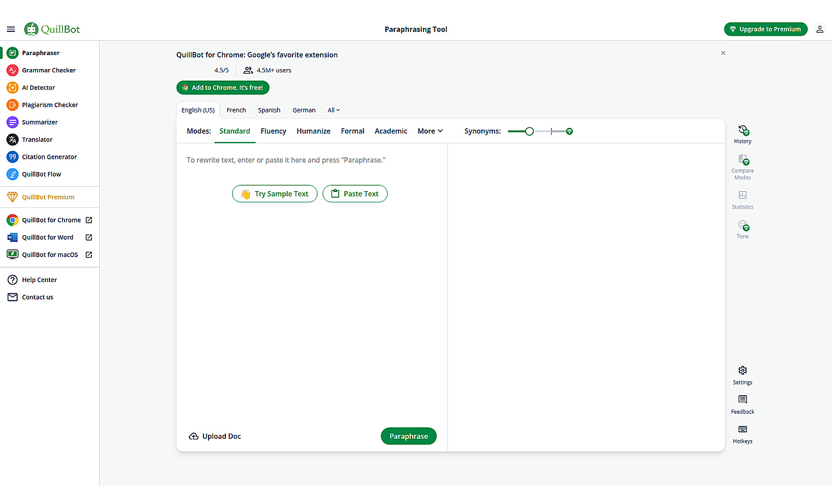
Task: Open the Help Center
Action: pos(49,280)
